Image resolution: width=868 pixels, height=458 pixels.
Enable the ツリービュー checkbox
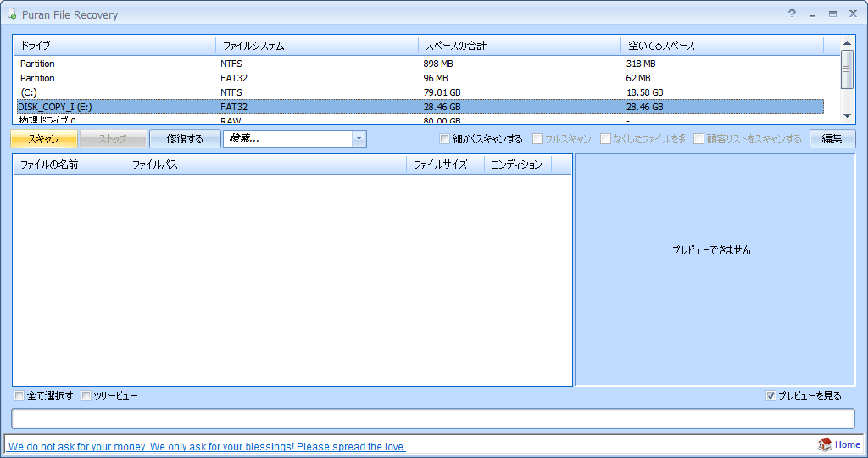(x=86, y=396)
